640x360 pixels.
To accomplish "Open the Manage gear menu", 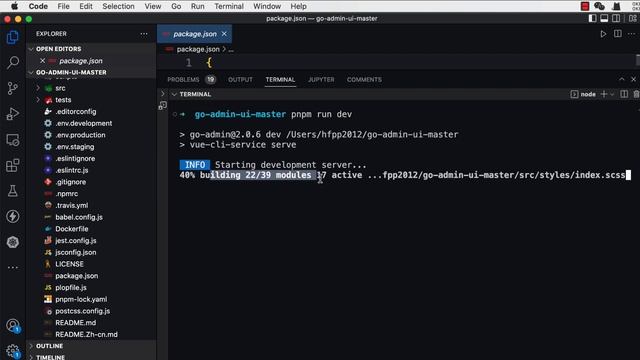I will 13,351.
